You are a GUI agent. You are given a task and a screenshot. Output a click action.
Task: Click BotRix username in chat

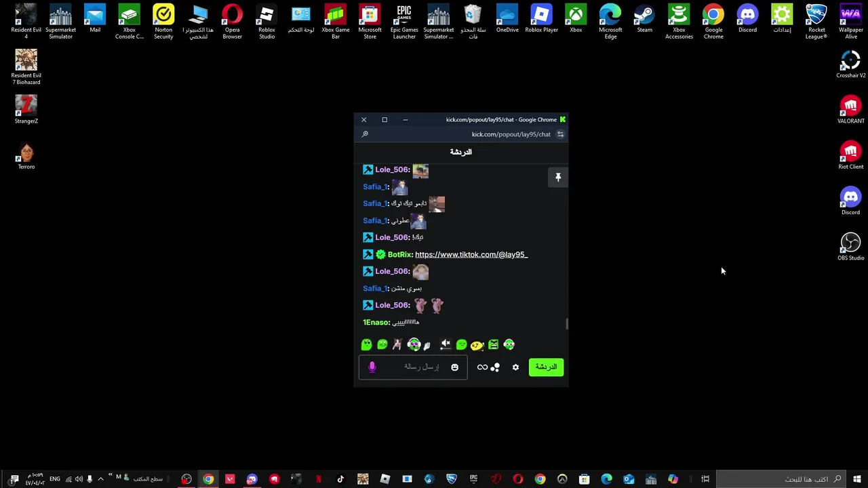click(400, 255)
